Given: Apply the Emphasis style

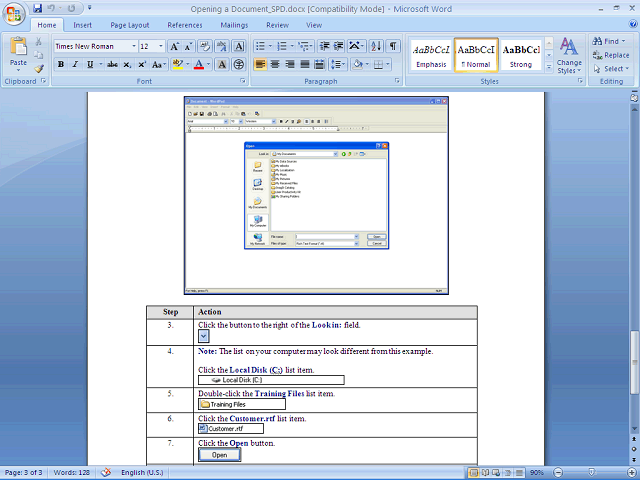Looking at the screenshot, I should [431, 56].
